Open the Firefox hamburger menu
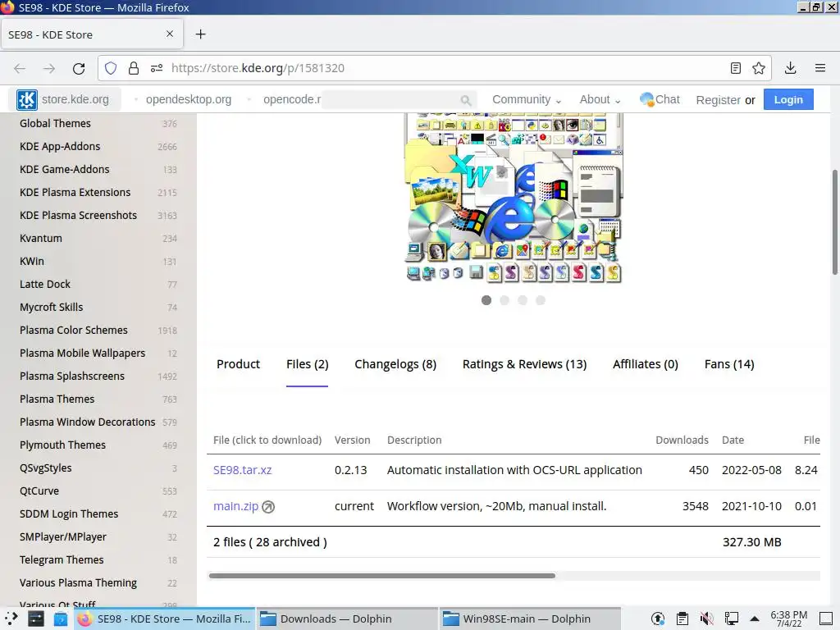Viewport: 840px width, 630px height. tap(820, 68)
